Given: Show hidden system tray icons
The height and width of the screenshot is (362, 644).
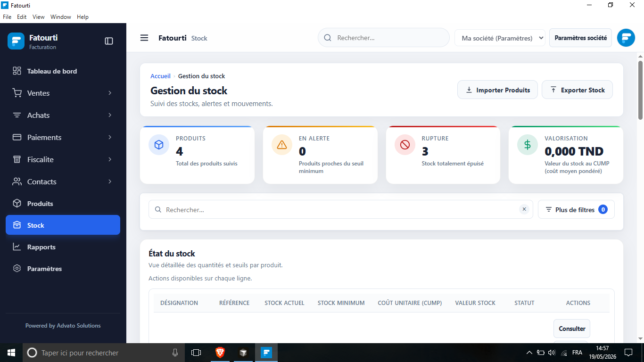Looking at the screenshot, I should coord(529,352).
